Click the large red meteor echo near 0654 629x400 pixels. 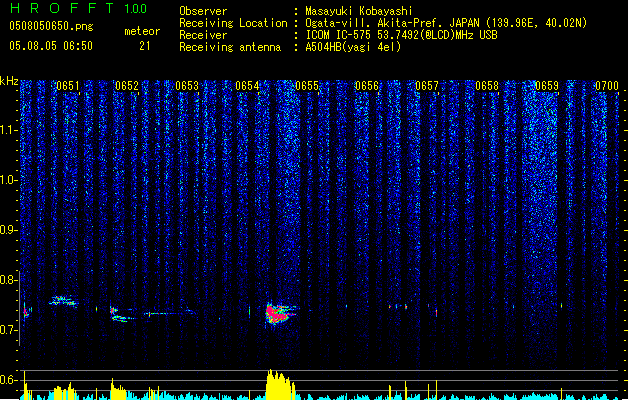[280, 313]
